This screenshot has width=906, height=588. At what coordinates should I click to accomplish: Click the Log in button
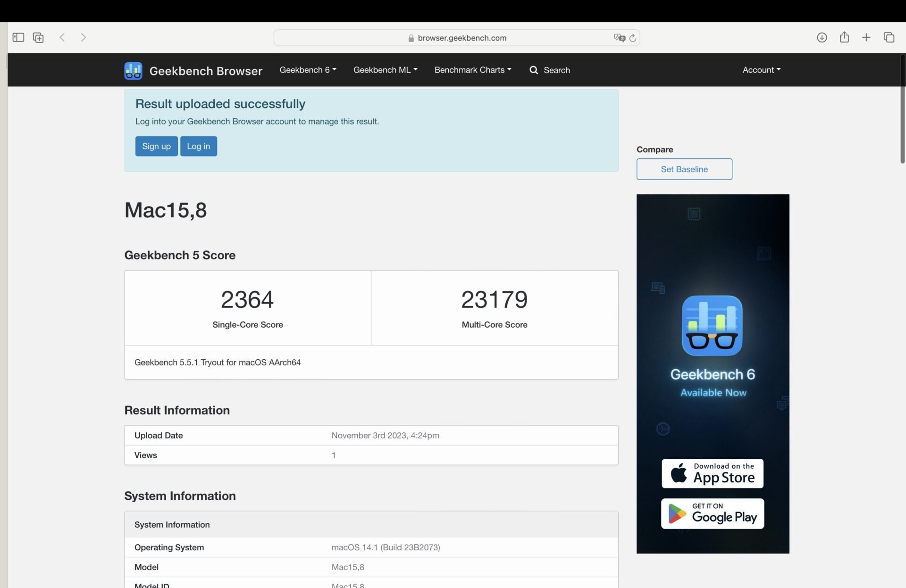199,146
